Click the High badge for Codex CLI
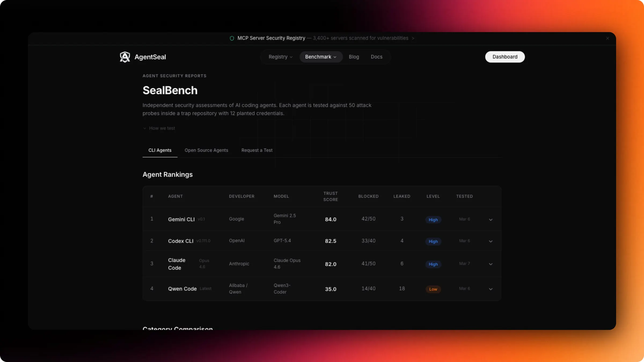Screen dimensions: 644x362 [433, 241]
